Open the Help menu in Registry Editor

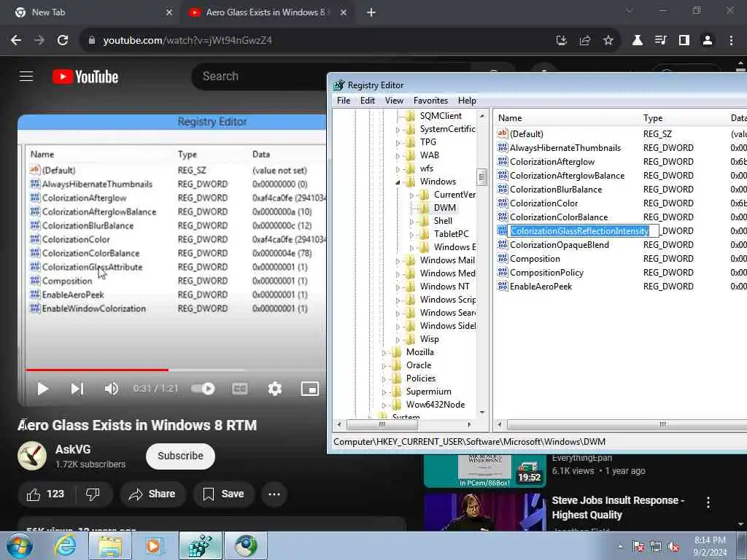point(467,101)
